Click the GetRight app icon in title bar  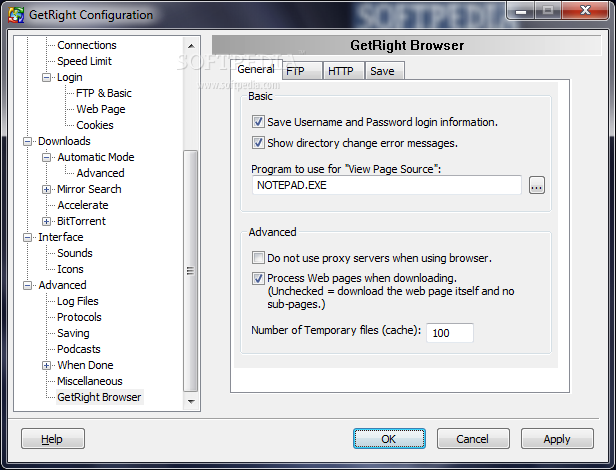[x=16, y=15]
